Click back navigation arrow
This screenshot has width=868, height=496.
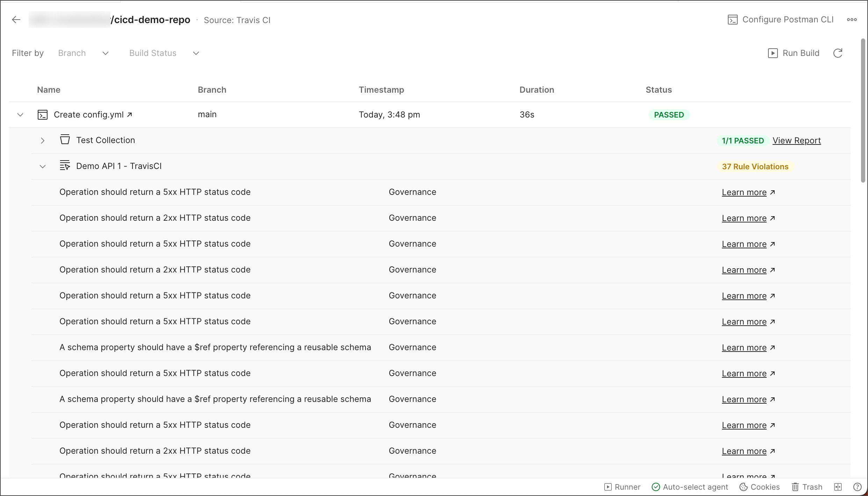tap(15, 20)
